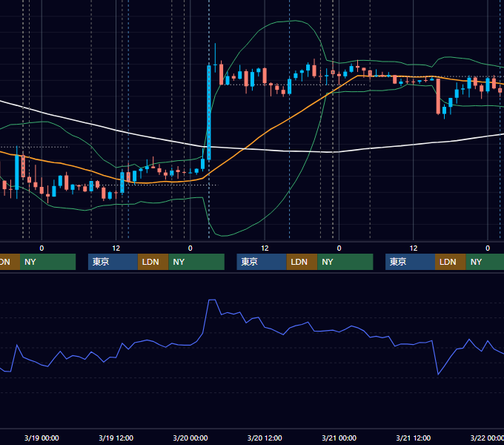Click the large red candlestick on 3/21 afternoon

[x=438, y=96]
